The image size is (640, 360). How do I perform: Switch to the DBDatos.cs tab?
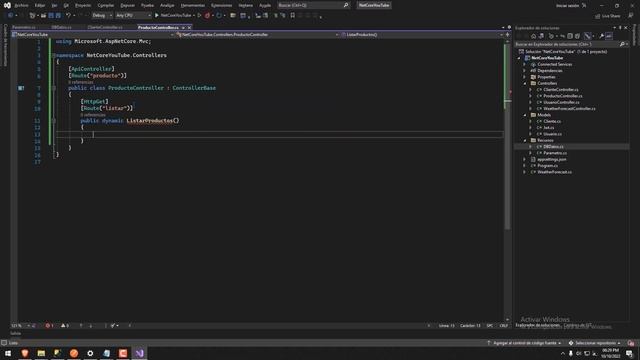[62, 27]
